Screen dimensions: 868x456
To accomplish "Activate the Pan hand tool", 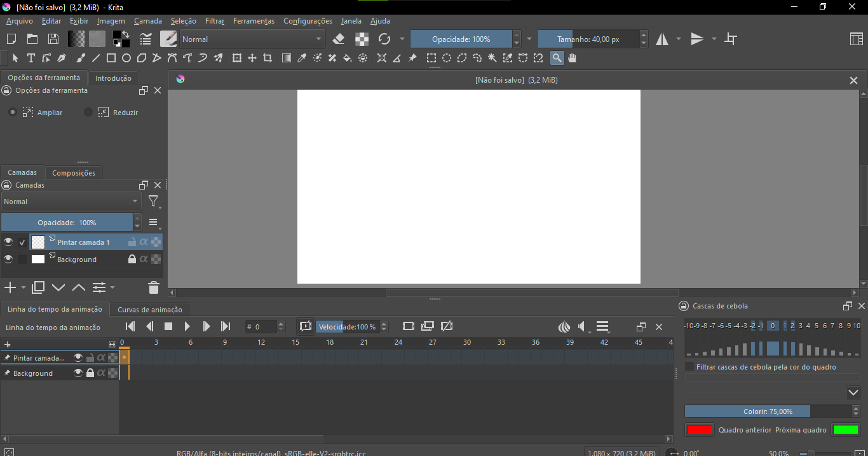I will click(572, 59).
